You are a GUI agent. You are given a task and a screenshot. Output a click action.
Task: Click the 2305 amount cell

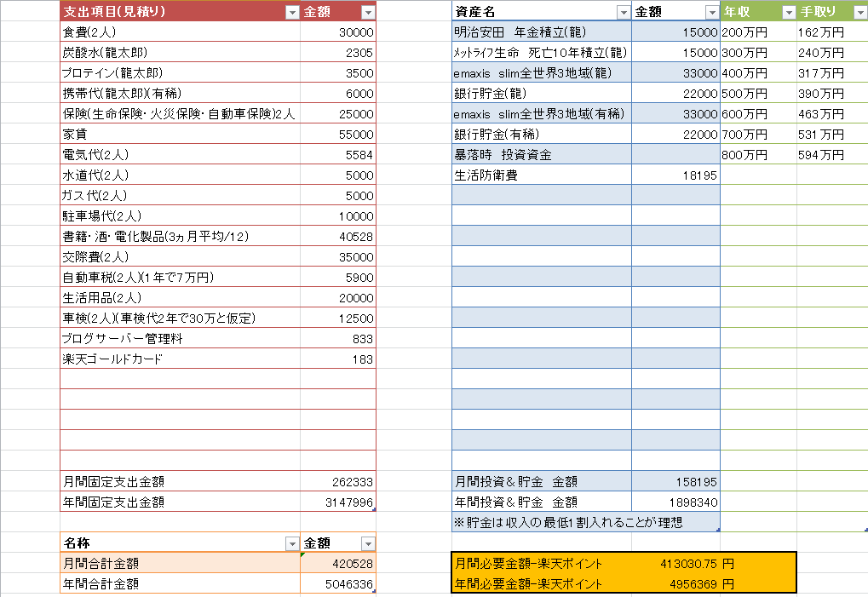(338, 53)
